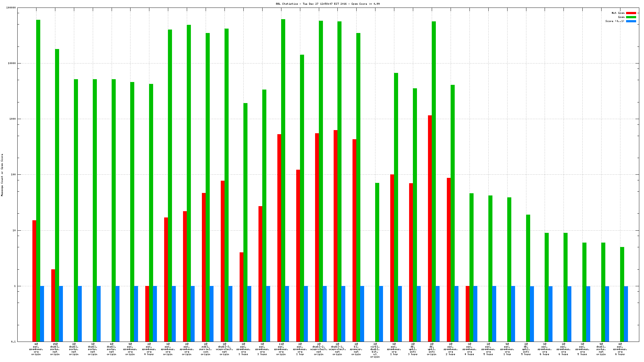The image size is (644, 362).
Task: Click the 100000 y-axis tick label
Action: click(11, 8)
